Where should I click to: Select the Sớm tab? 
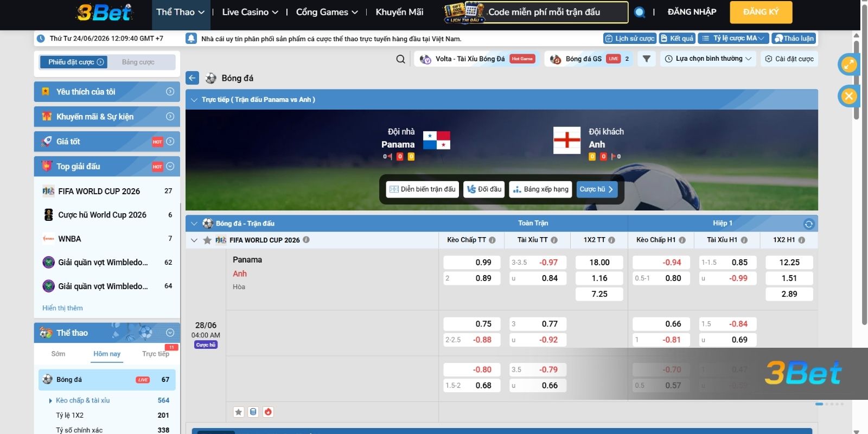[58, 354]
